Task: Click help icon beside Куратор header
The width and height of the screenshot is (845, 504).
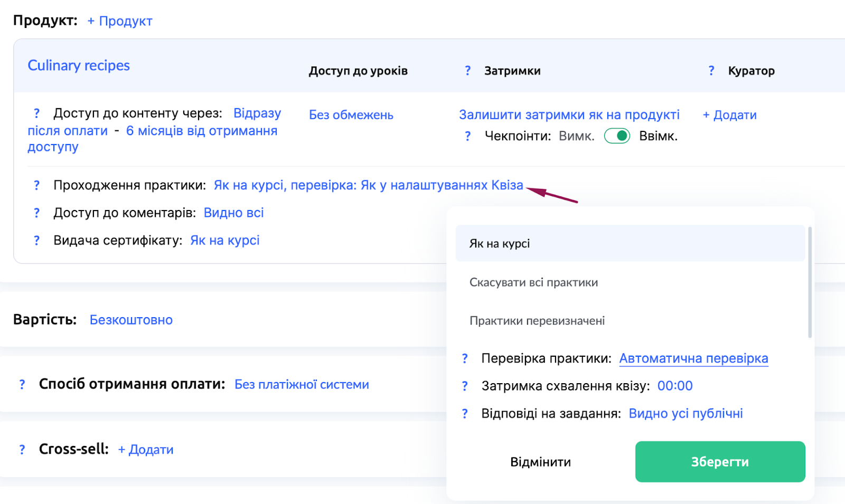Action: 711,71
